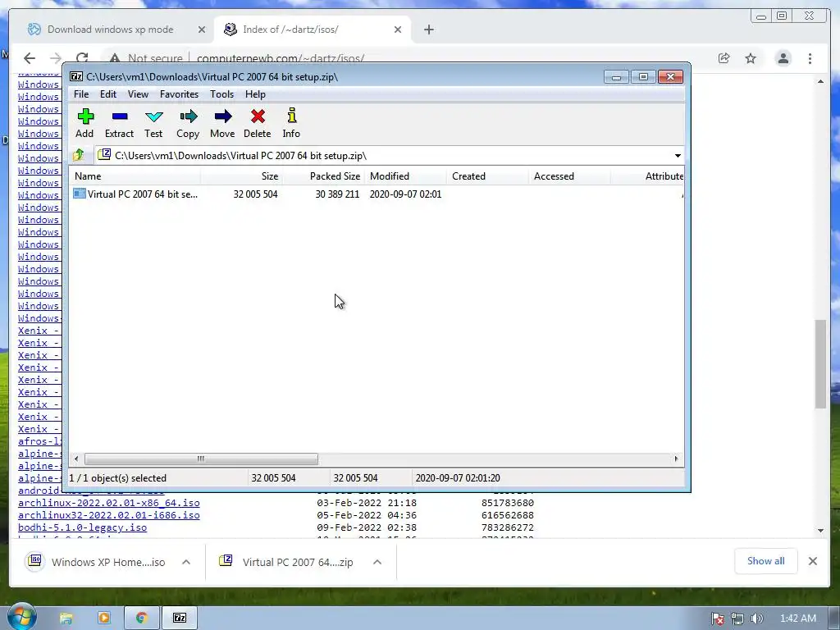The image size is (840, 630).
Task: Select the Virtual PC 2007 64 bit setup file row
Action: tap(377, 194)
